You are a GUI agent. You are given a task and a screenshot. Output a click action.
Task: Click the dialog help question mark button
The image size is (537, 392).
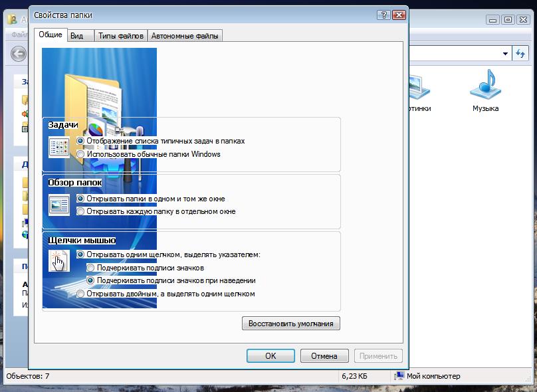click(383, 15)
